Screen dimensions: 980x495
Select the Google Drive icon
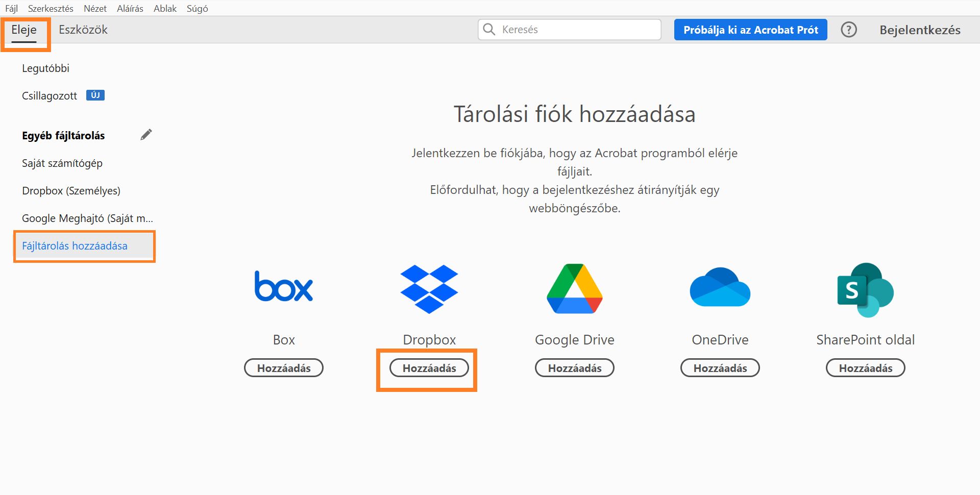point(574,288)
